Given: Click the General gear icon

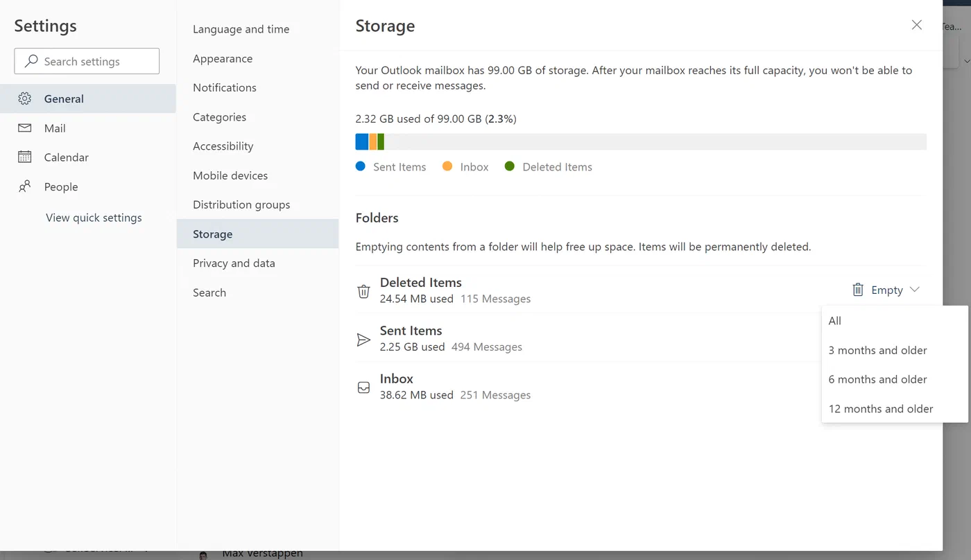Looking at the screenshot, I should pyautogui.click(x=25, y=98).
